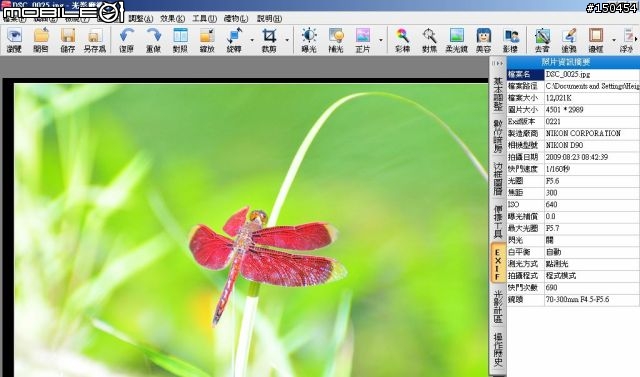Click the white balance value 自動
Image resolution: width=640 pixels, height=377 pixels.
click(x=553, y=252)
